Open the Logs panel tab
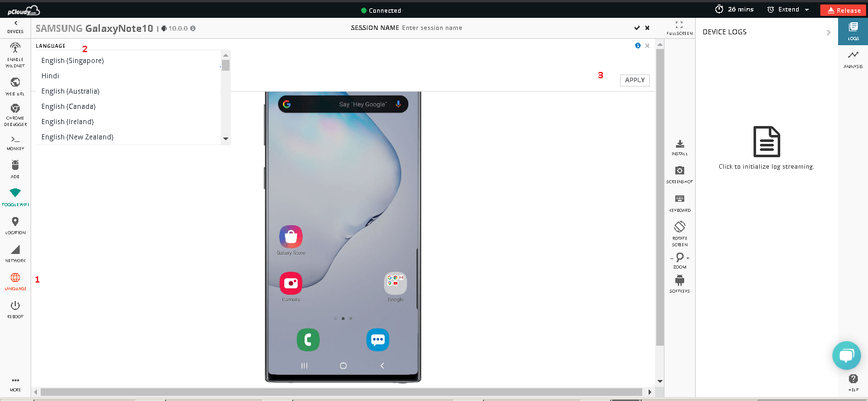Image resolution: width=868 pixels, height=401 pixels. pyautogui.click(x=853, y=31)
